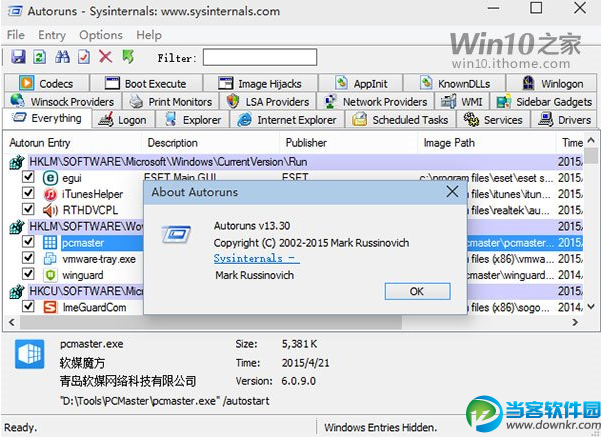The height and width of the screenshot is (439, 602).
Task: Click the horizontal scrollbar right arrow
Action: tap(575, 323)
